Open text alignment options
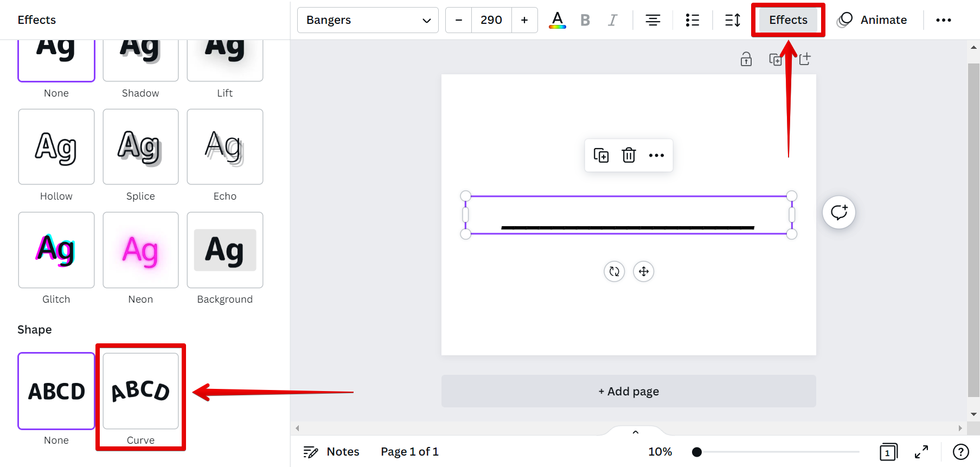 pyautogui.click(x=652, y=20)
